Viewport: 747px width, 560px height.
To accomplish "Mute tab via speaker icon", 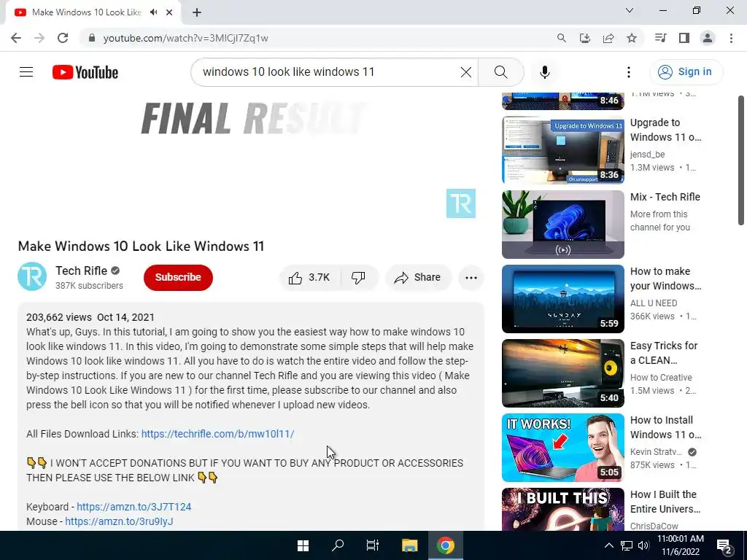I will click(153, 12).
